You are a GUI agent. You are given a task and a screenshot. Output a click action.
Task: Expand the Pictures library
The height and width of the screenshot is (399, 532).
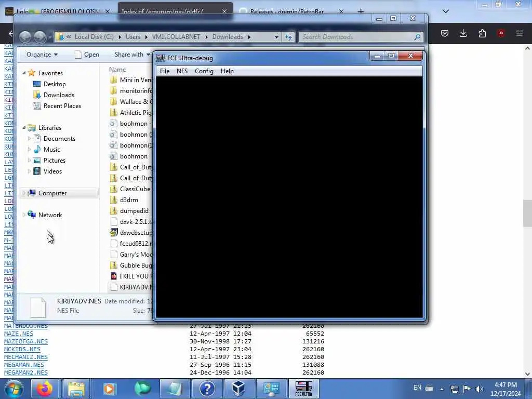coord(29,160)
